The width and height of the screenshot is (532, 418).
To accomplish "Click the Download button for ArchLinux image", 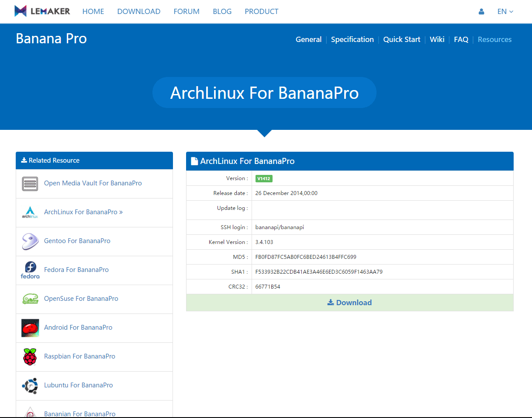I will [x=349, y=302].
